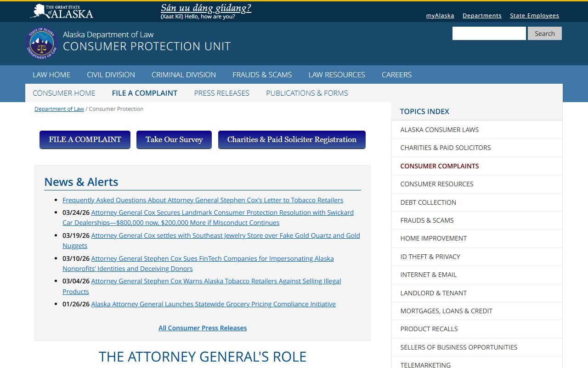Select File a Complaint in sub-navigation
This screenshot has height=368, width=588.
145,93
